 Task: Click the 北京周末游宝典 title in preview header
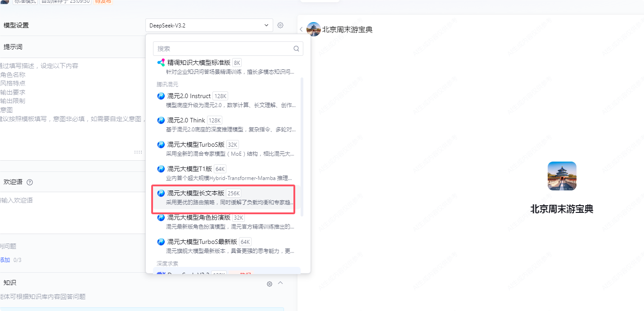(347, 30)
